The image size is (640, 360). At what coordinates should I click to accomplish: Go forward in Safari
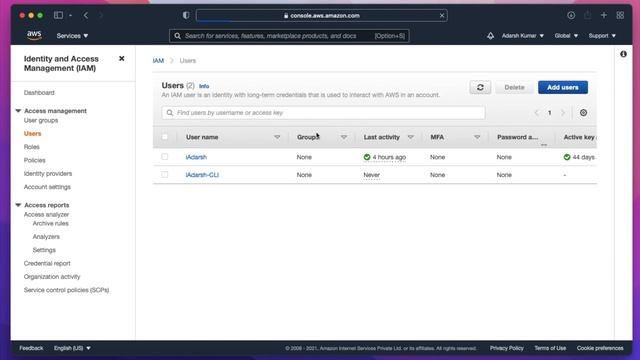point(100,16)
